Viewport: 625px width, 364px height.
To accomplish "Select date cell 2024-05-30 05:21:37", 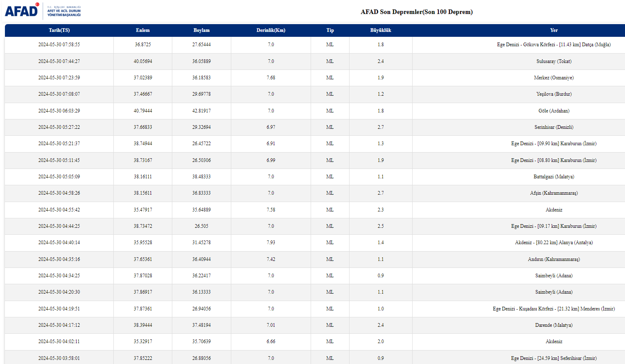I will point(59,144).
